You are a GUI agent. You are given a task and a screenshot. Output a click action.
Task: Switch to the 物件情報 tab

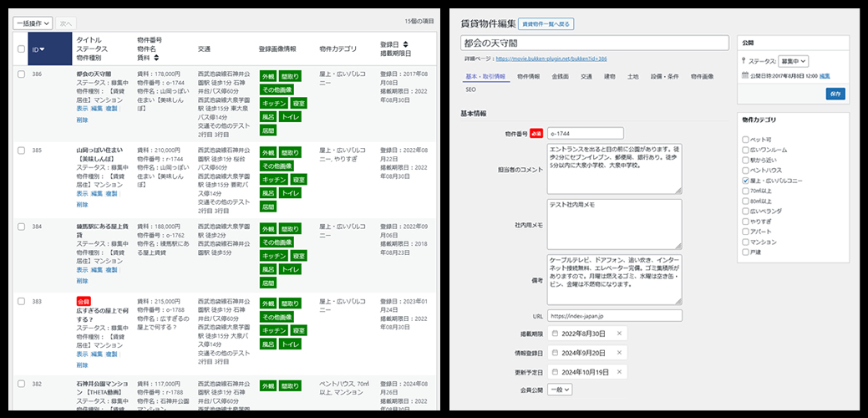pyautogui.click(x=528, y=77)
